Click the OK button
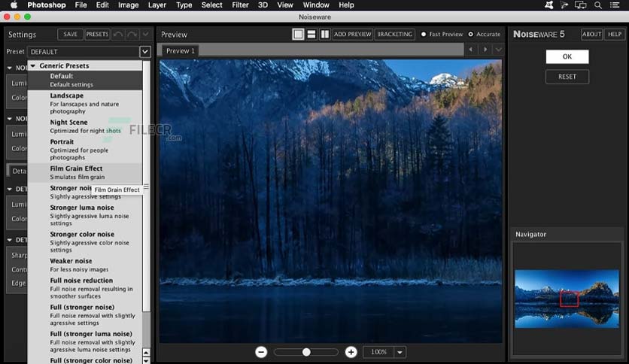629x364 pixels. [567, 56]
